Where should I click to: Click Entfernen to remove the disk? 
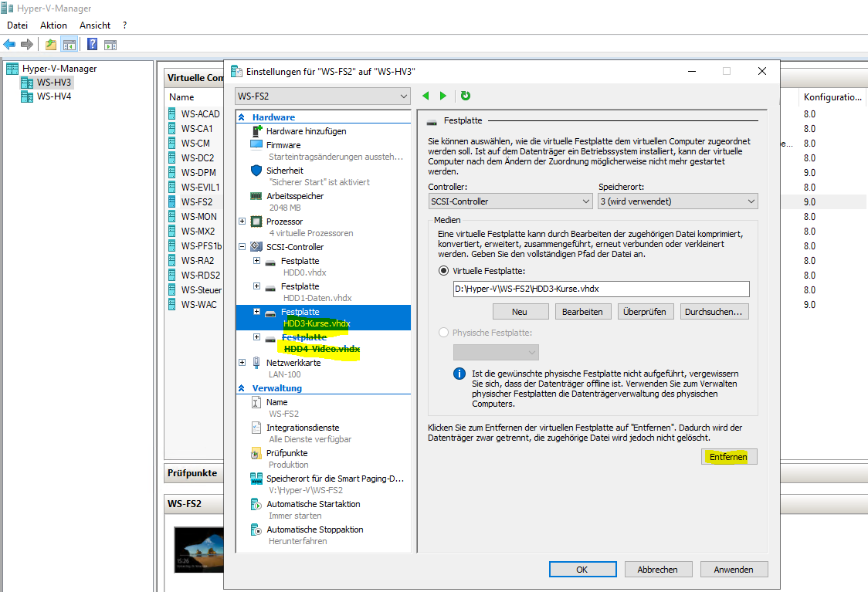(x=728, y=456)
